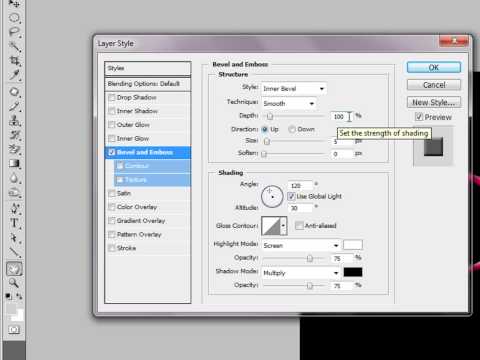Viewport: 480px width, 360px height.
Task: Select the Line tool
Action: [14, 252]
